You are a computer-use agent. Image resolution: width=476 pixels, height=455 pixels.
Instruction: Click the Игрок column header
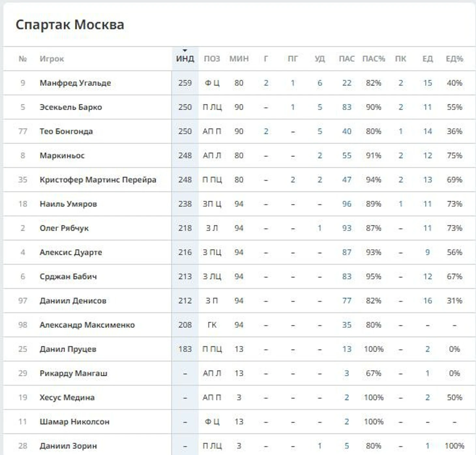(52, 59)
